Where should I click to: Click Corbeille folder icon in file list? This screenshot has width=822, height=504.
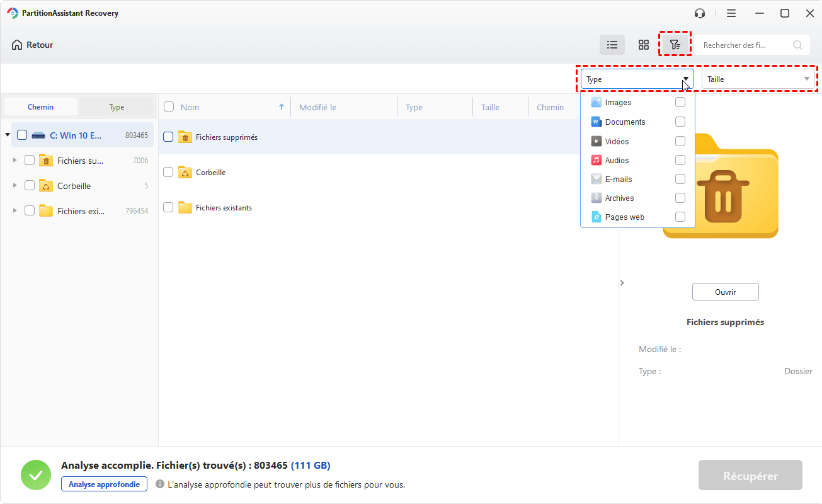pyautogui.click(x=185, y=172)
